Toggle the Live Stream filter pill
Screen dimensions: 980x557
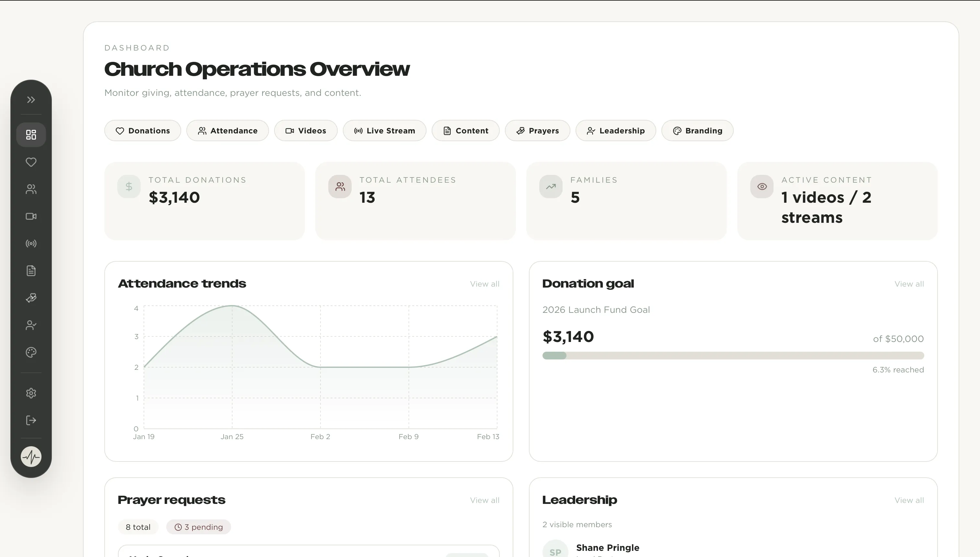click(x=384, y=131)
